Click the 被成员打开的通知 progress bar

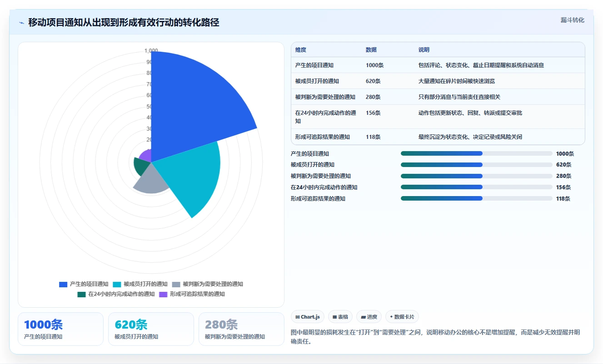click(x=477, y=165)
